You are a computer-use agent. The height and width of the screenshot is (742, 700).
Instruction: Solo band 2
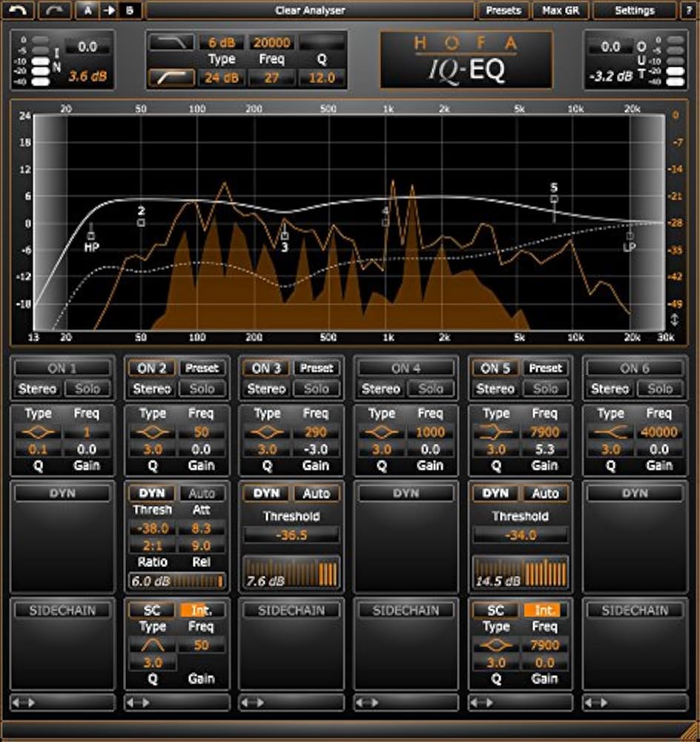[x=202, y=389]
